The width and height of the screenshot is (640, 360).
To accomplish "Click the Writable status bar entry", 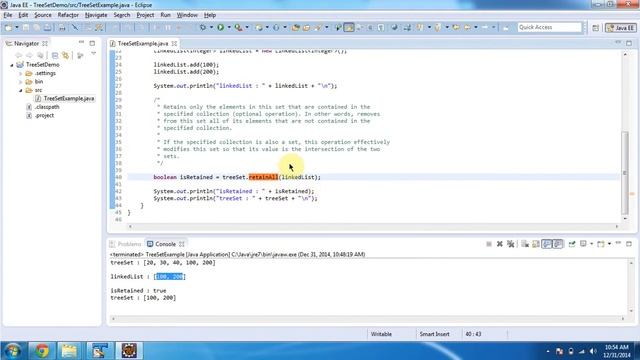I will pyautogui.click(x=381, y=334).
